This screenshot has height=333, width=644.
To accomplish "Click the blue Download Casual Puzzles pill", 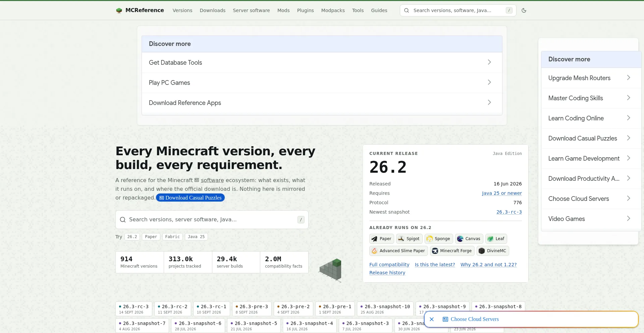I will click(190, 198).
